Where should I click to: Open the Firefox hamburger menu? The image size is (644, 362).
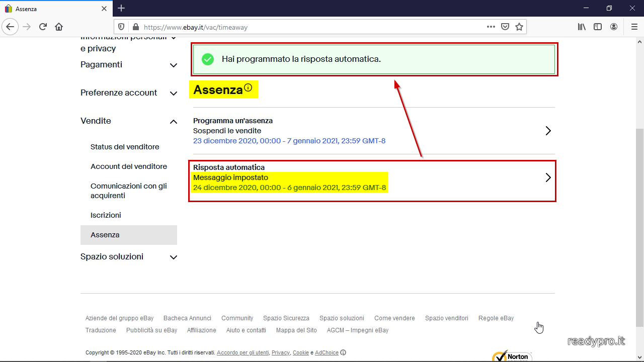634,27
